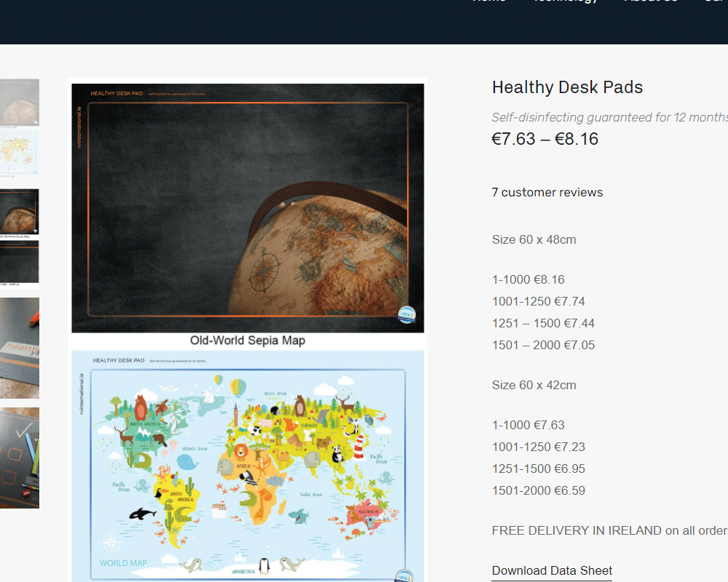Screen dimensions: 728x582
Task: Click the '1-1000 €7.63' price line
Action: tap(529, 425)
